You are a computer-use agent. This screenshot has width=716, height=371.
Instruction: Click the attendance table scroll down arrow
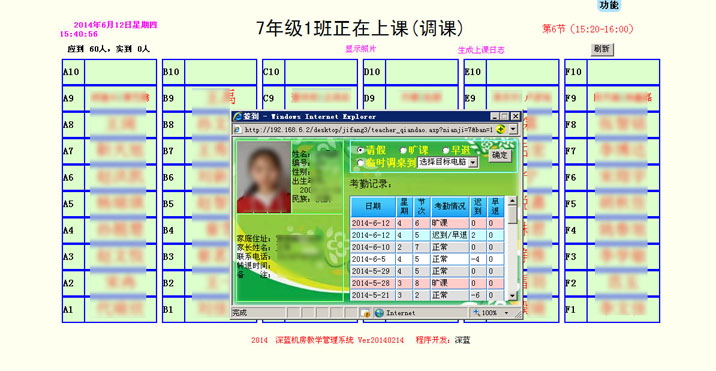click(x=512, y=296)
